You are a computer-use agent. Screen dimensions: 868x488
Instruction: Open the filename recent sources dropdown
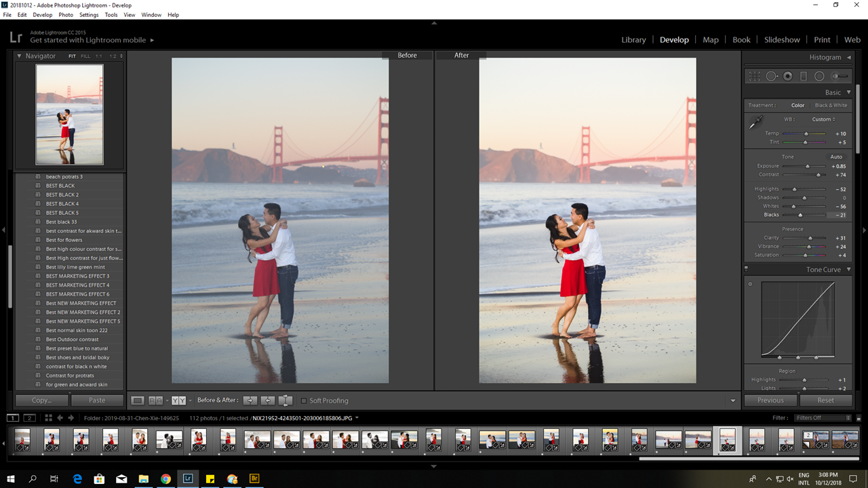pyautogui.click(x=357, y=418)
